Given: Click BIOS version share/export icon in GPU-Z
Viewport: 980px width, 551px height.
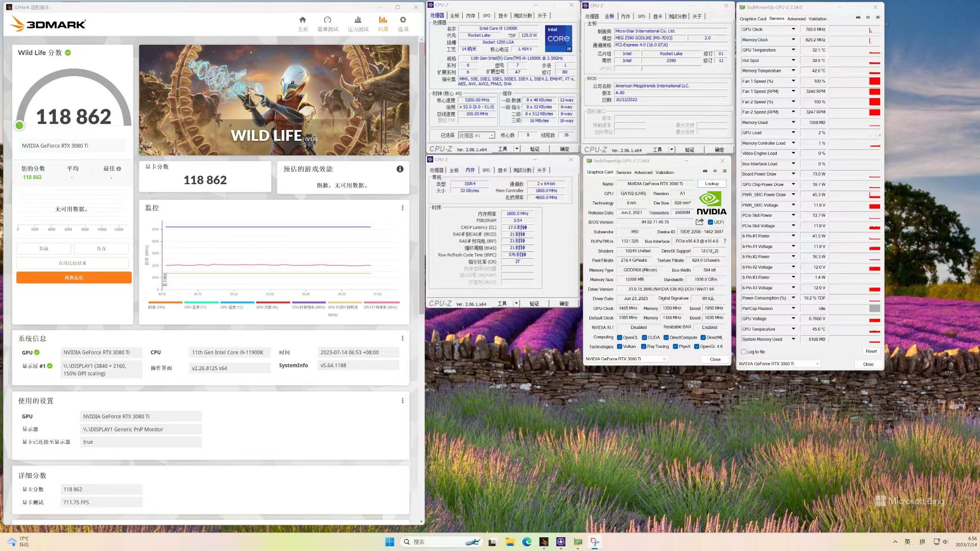Looking at the screenshot, I should point(700,222).
